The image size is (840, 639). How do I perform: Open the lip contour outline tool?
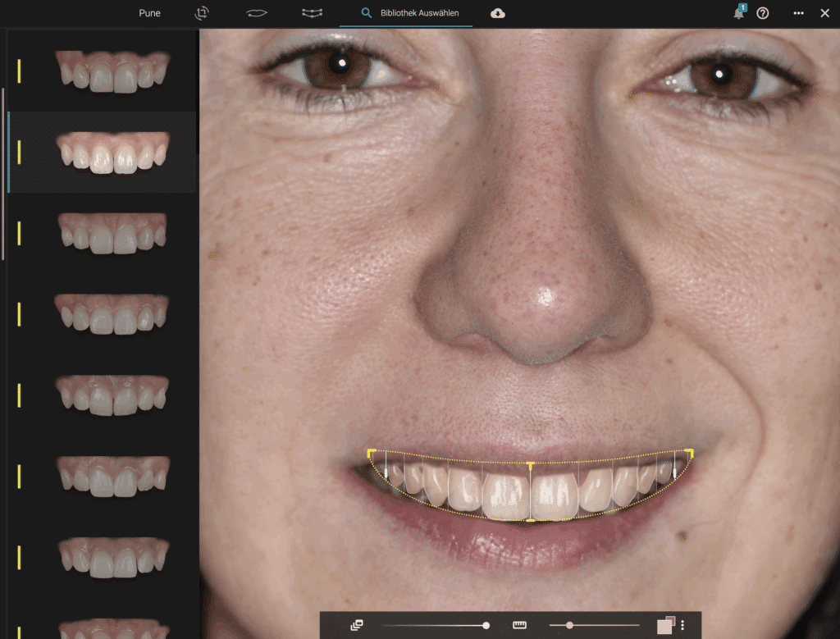(x=257, y=13)
